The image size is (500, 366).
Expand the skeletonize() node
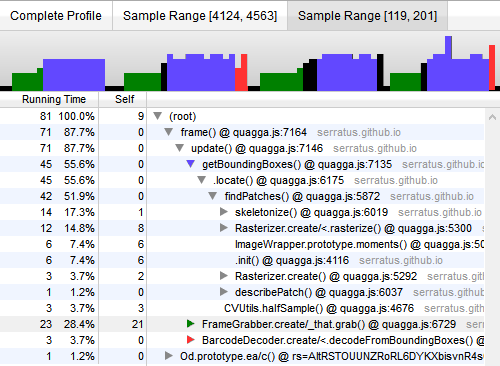pyautogui.click(x=224, y=212)
